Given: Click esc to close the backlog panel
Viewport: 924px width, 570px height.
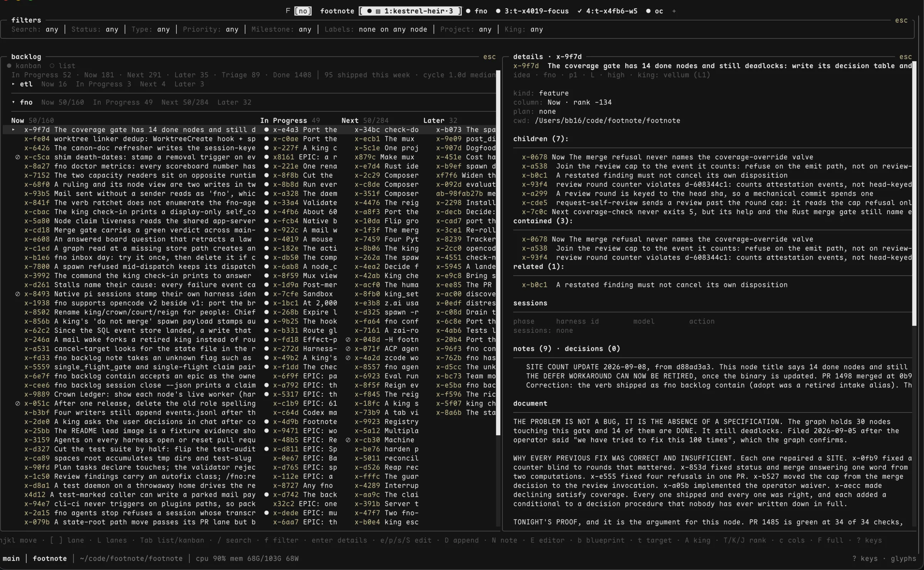Looking at the screenshot, I should pyautogui.click(x=490, y=57).
